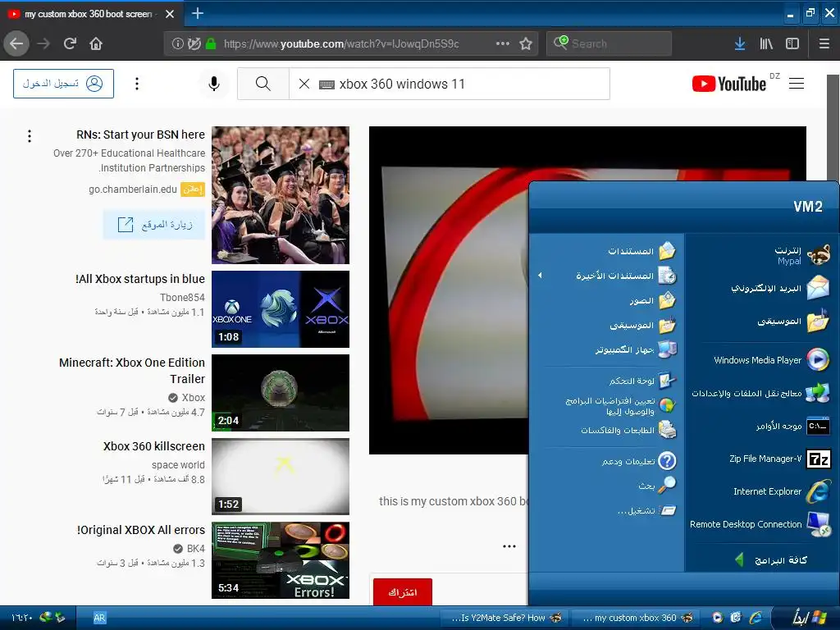Open the three-dot more actions under the video
This screenshot has height=630, width=840.
pos(509,546)
